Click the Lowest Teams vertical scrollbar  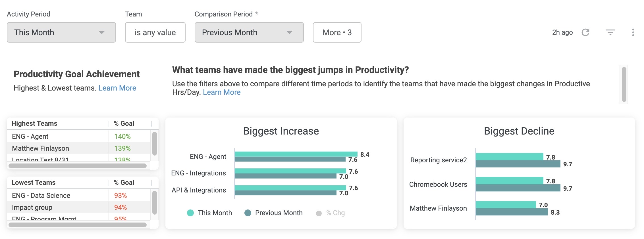(155, 203)
